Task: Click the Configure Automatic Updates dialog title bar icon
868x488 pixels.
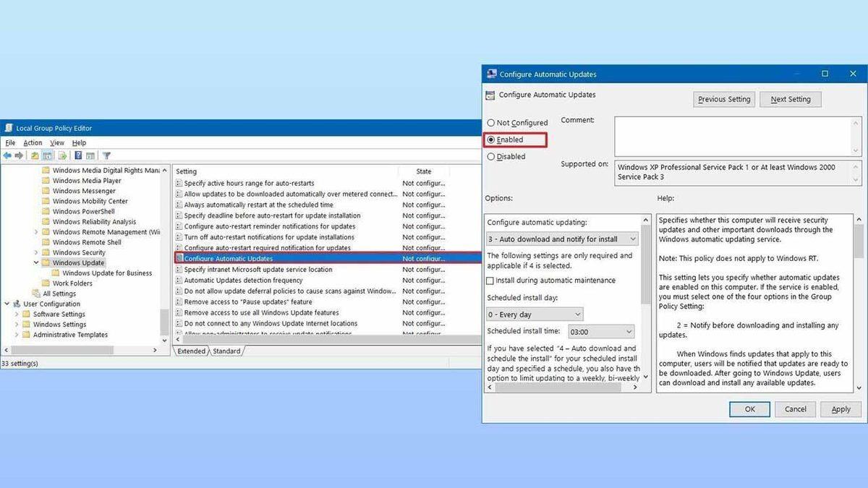Action: 490,73
